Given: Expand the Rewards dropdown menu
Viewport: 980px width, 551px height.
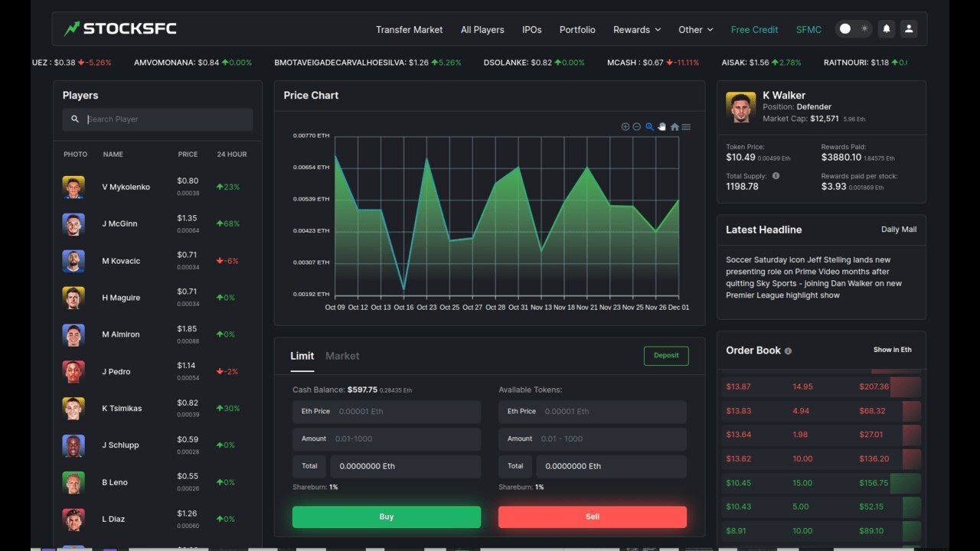Looking at the screenshot, I should 637,30.
